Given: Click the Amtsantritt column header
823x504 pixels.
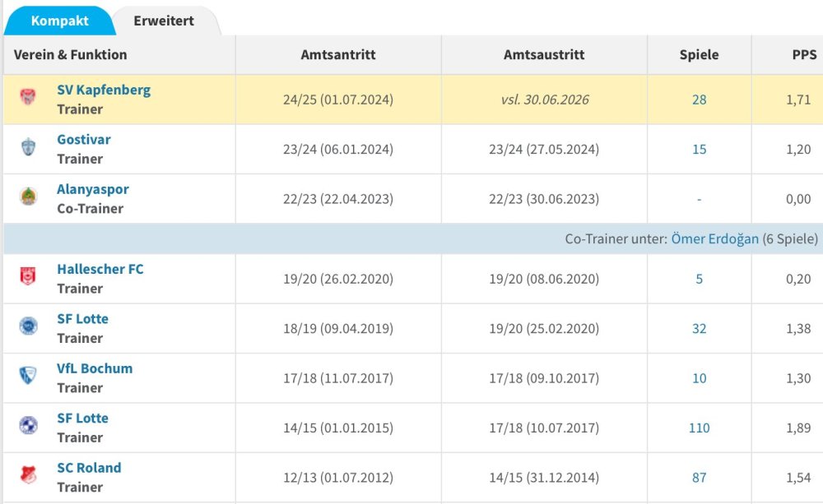Looking at the screenshot, I should point(338,55).
